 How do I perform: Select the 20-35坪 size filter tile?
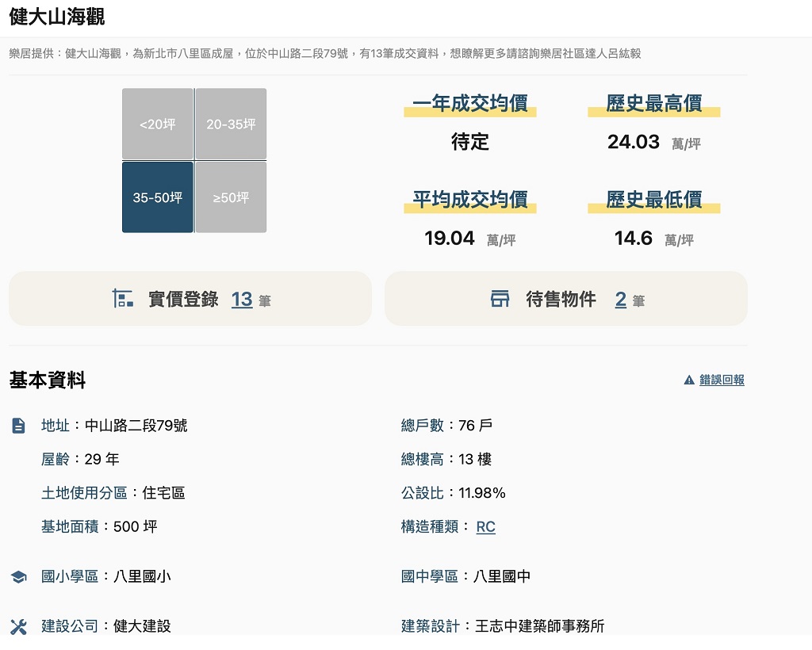pos(231,124)
